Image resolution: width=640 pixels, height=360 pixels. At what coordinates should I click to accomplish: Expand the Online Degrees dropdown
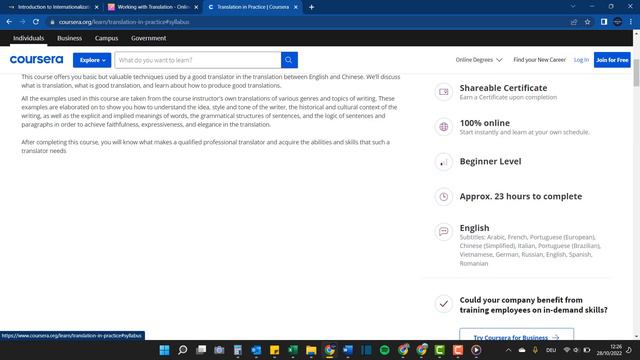click(479, 60)
